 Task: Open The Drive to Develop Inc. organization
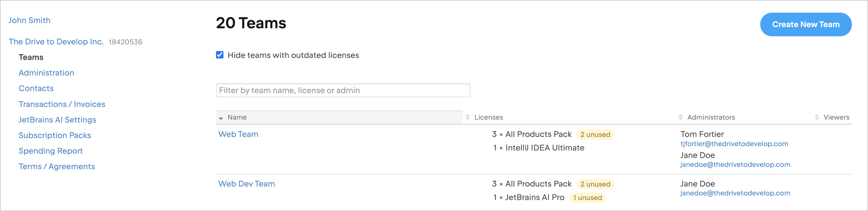tap(56, 42)
